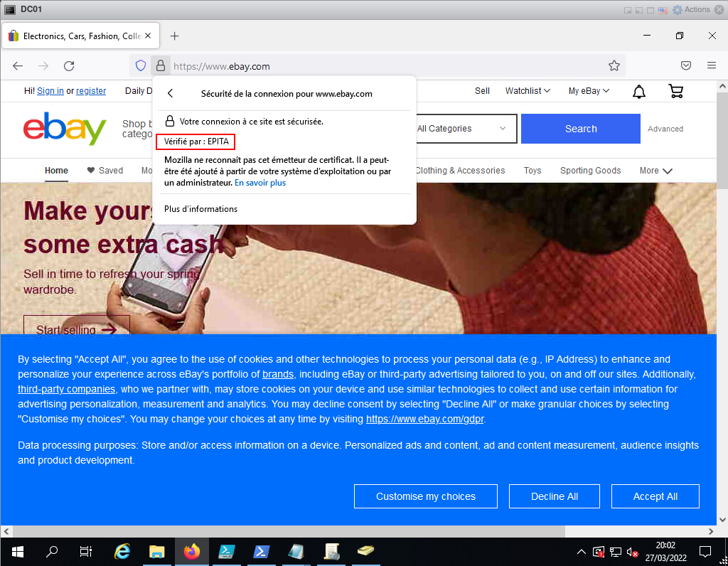Viewport: 728px width, 566px height.
Task: Reload the page with refresh button
Action: point(69,66)
